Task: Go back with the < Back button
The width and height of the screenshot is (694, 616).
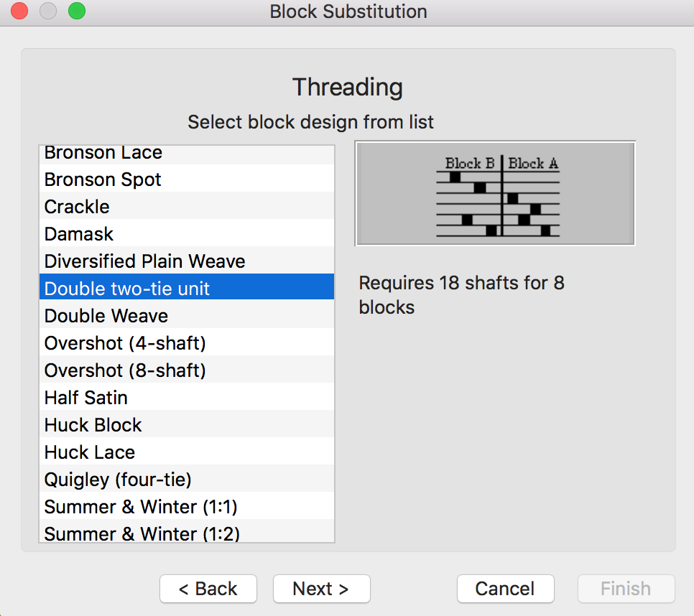Action: [x=208, y=589]
